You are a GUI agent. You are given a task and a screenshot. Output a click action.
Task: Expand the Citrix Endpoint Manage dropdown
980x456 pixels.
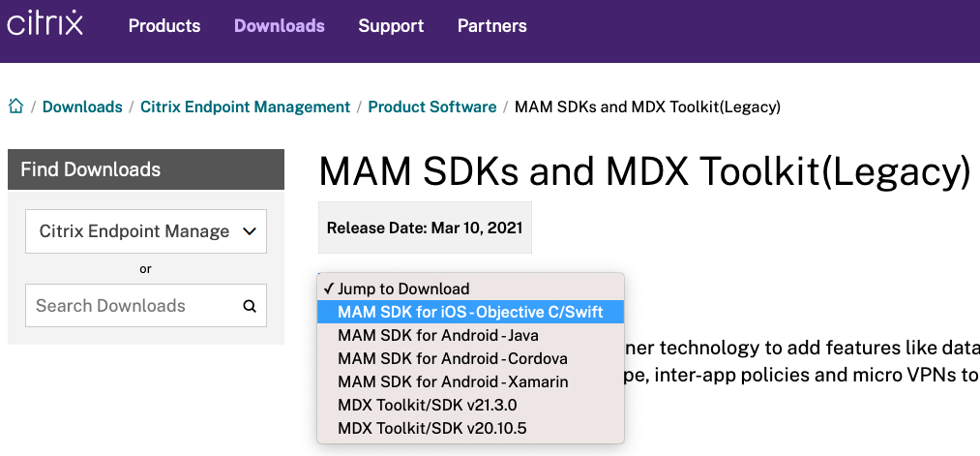(146, 231)
